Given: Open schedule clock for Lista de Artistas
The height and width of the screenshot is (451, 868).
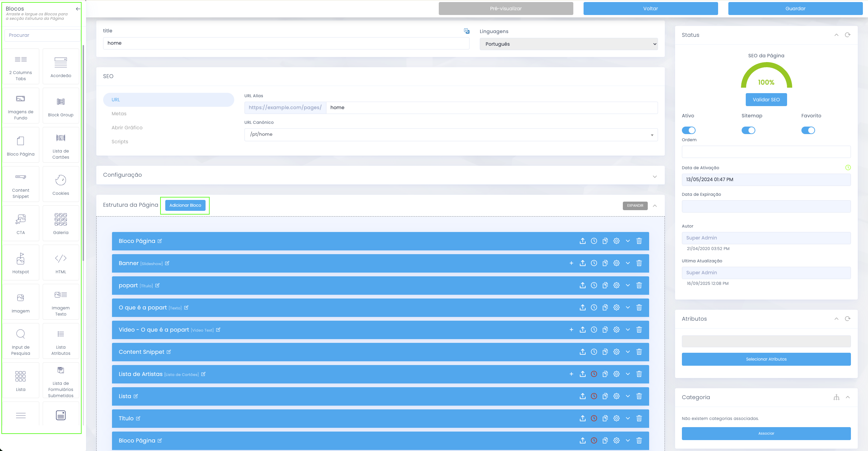Looking at the screenshot, I should tap(594, 374).
